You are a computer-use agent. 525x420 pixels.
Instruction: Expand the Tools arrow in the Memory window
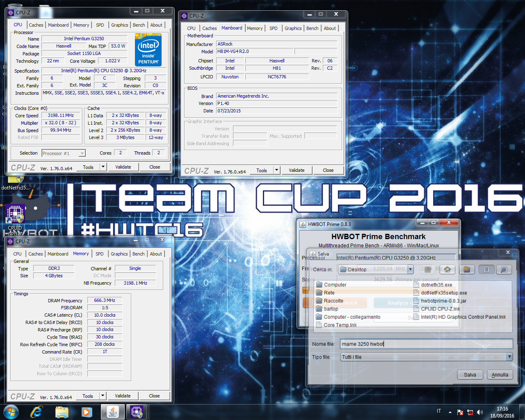coord(103,396)
